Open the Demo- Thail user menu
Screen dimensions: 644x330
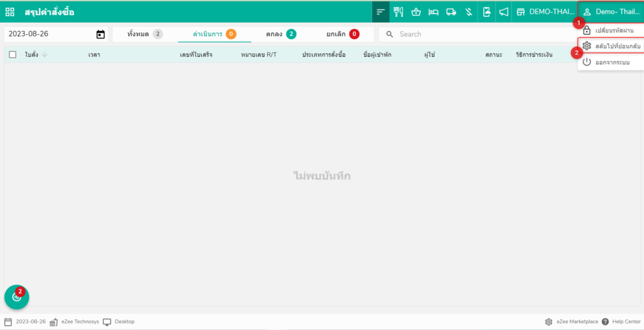(610, 11)
